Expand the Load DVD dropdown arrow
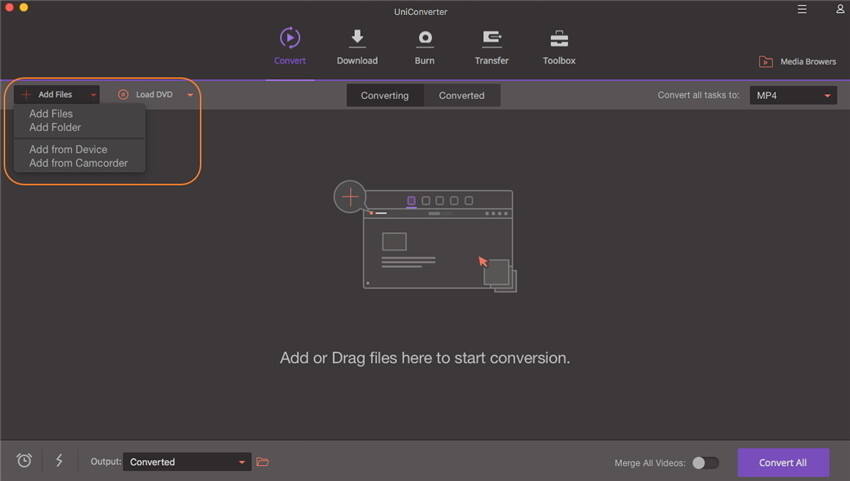The height and width of the screenshot is (481, 850). click(190, 95)
